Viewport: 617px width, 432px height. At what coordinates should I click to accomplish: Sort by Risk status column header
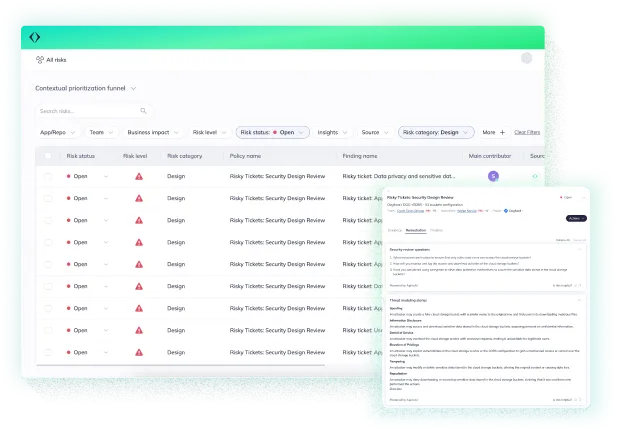coord(81,156)
